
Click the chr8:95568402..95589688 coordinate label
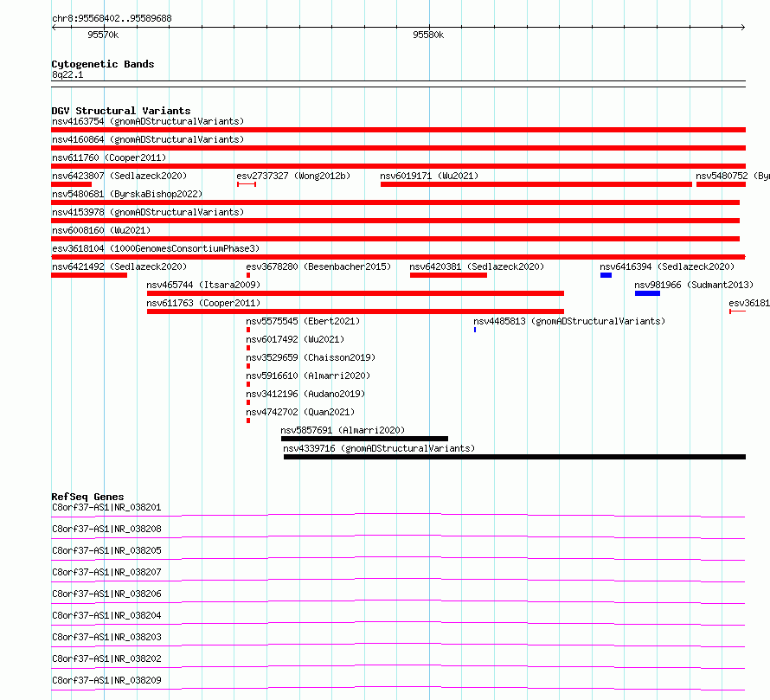112,19
